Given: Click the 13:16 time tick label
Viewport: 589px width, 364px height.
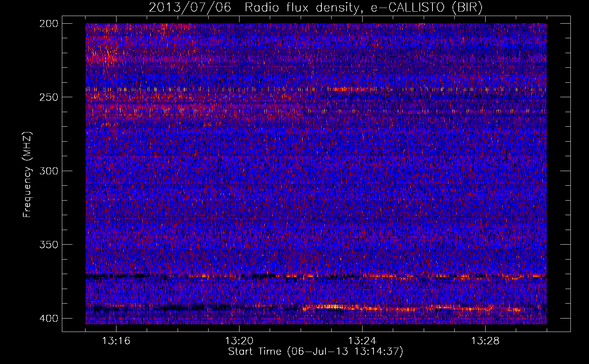Looking at the screenshot, I should click(116, 341).
